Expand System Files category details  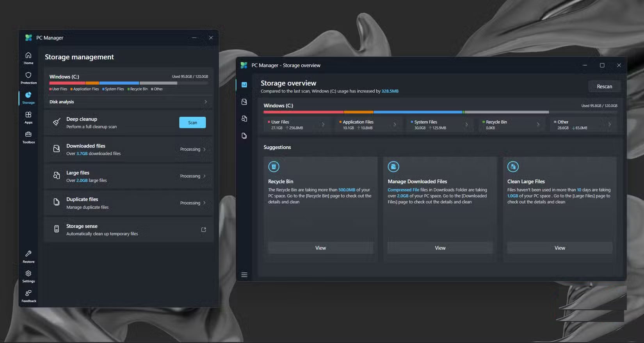tap(466, 124)
